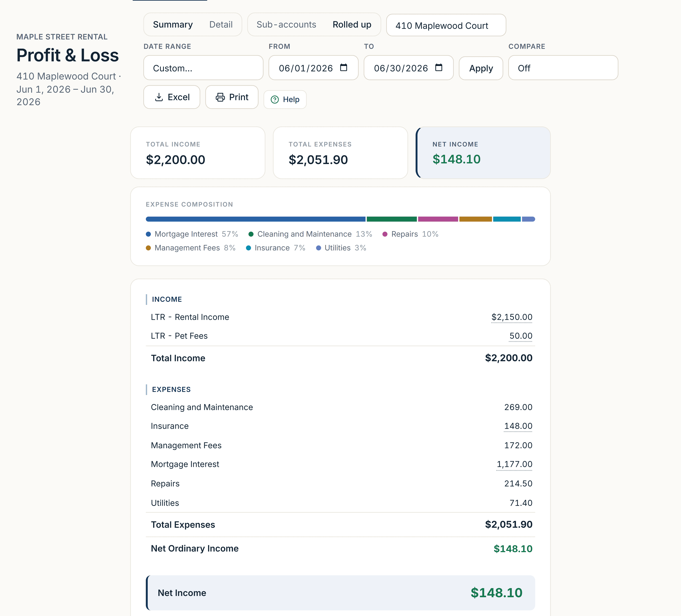The image size is (681, 616).
Task: Click the Net Income summary card
Action: coord(483,153)
